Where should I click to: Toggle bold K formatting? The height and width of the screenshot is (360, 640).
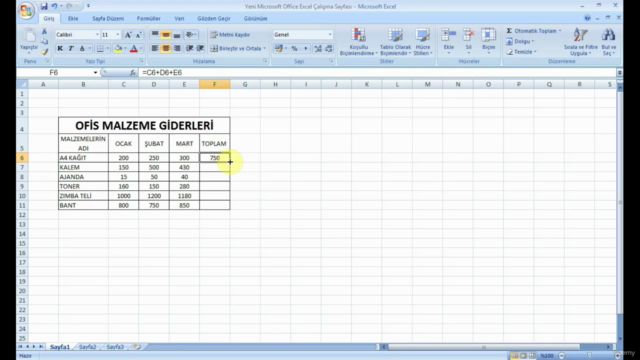(60, 48)
